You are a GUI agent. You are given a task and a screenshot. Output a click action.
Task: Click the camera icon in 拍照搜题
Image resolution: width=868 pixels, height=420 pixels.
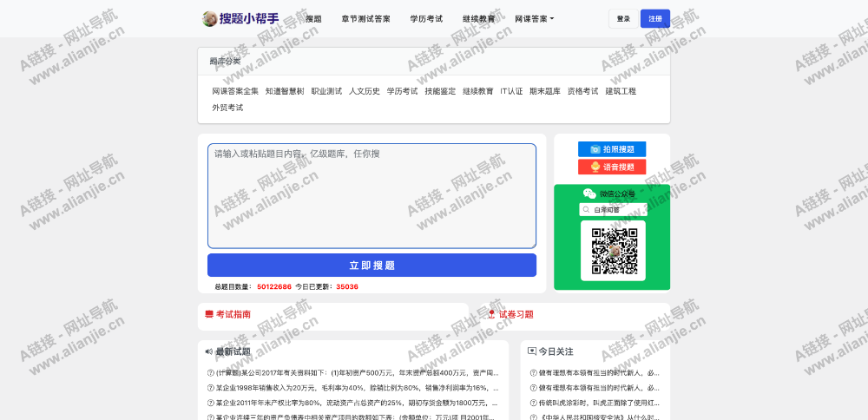point(595,149)
